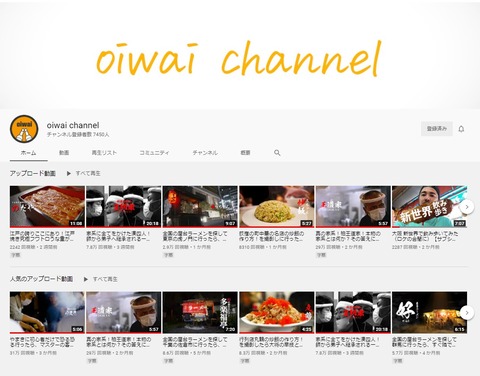Open the ramen stall 7:20 video thumbnail
The width and height of the screenshot is (480, 376).
point(200,312)
